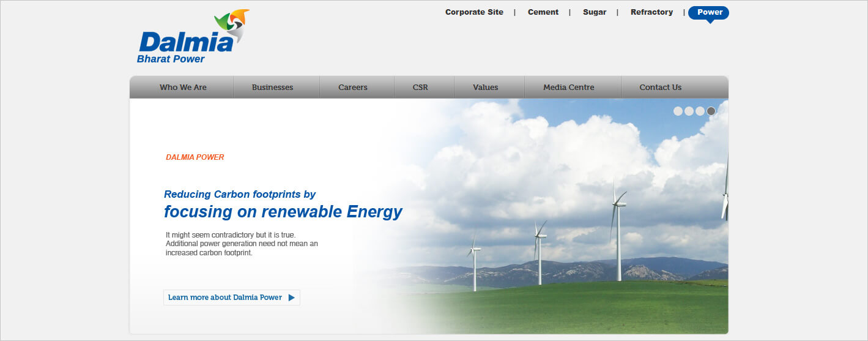Open the Who We Are menu
Image resolution: width=868 pixels, height=341 pixels.
(183, 88)
